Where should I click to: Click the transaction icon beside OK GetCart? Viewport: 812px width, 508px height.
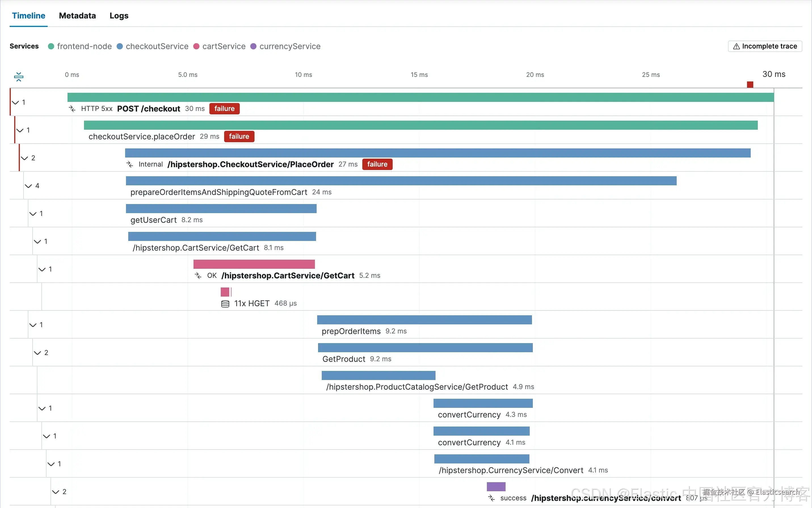198,276
